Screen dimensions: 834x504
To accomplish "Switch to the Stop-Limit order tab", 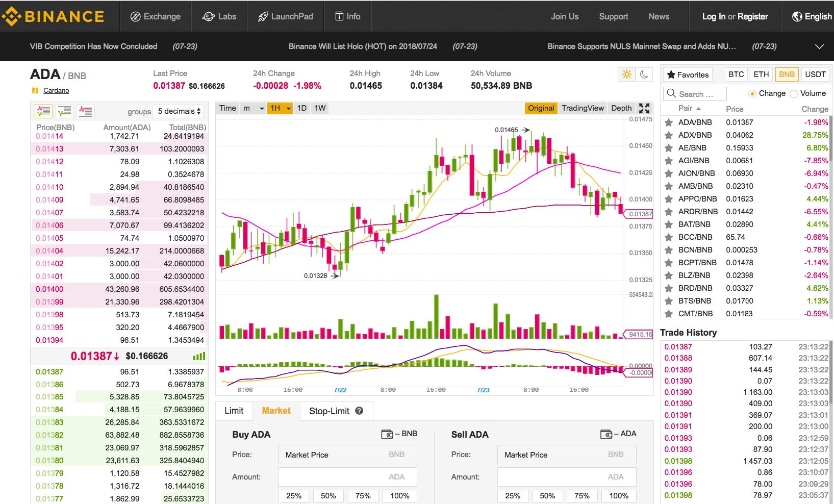I will pyautogui.click(x=337, y=411).
